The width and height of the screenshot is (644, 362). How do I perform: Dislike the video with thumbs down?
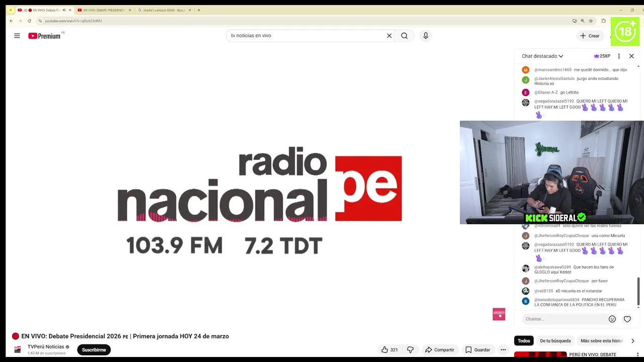pos(411,350)
